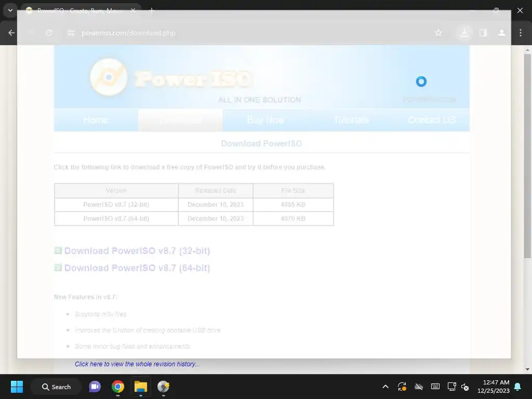Click the browser back arrow
532x399 pixels.
point(11,33)
